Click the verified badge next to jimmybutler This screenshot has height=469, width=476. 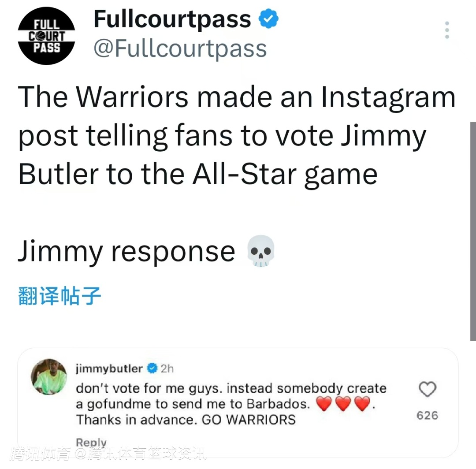coord(152,368)
